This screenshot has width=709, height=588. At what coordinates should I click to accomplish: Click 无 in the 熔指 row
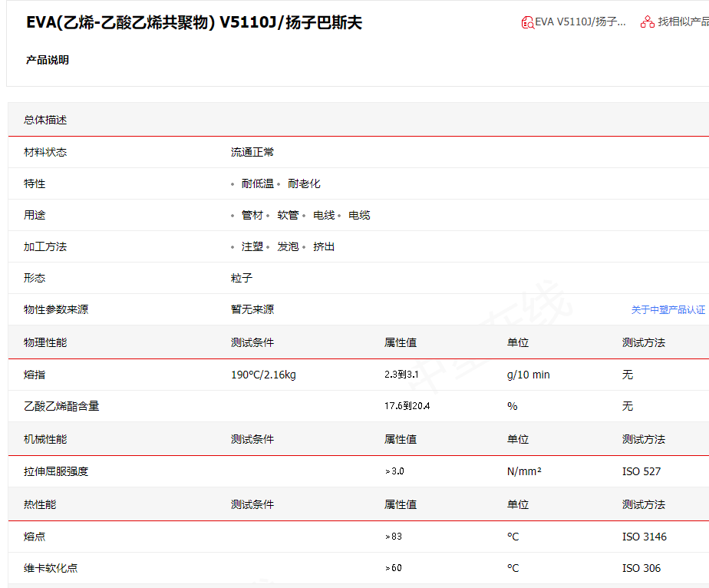pyautogui.click(x=628, y=375)
